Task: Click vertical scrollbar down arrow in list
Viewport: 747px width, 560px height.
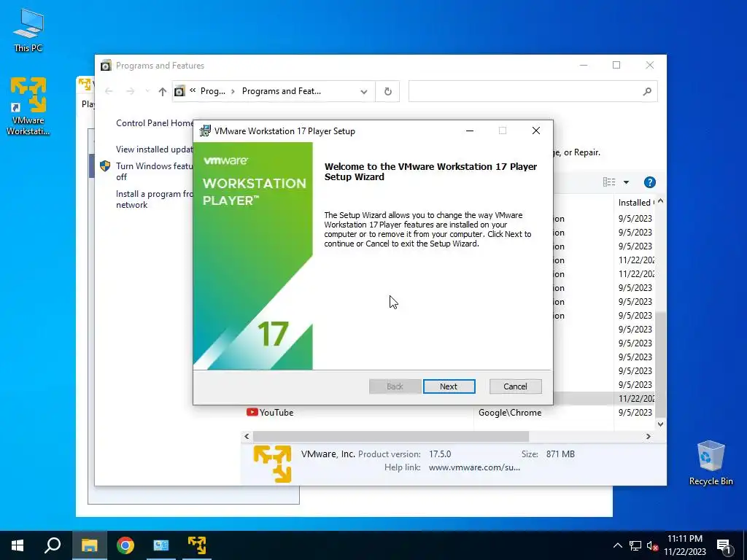Action: [x=660, y=424]
